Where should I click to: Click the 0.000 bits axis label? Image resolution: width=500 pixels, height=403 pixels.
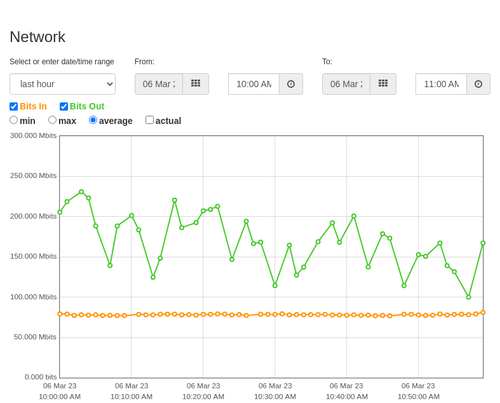41,377
